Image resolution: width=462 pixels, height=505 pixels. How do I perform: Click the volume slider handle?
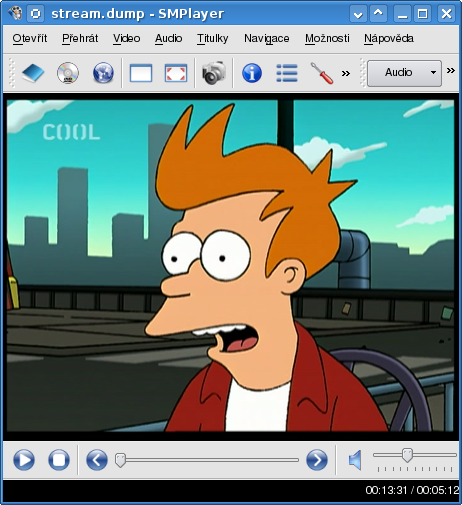tap(407, 455)
